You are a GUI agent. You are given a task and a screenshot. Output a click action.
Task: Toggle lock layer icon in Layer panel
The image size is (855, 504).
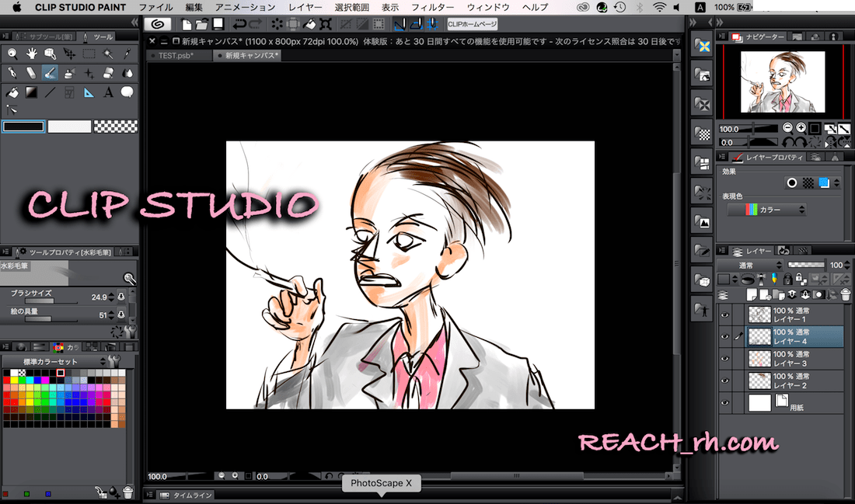[x=787, y=280]
